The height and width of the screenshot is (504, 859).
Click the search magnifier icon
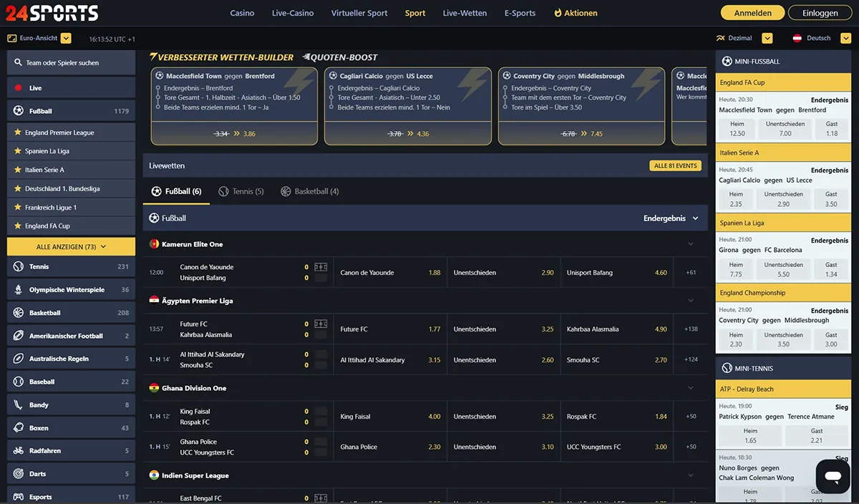point(18,63)
